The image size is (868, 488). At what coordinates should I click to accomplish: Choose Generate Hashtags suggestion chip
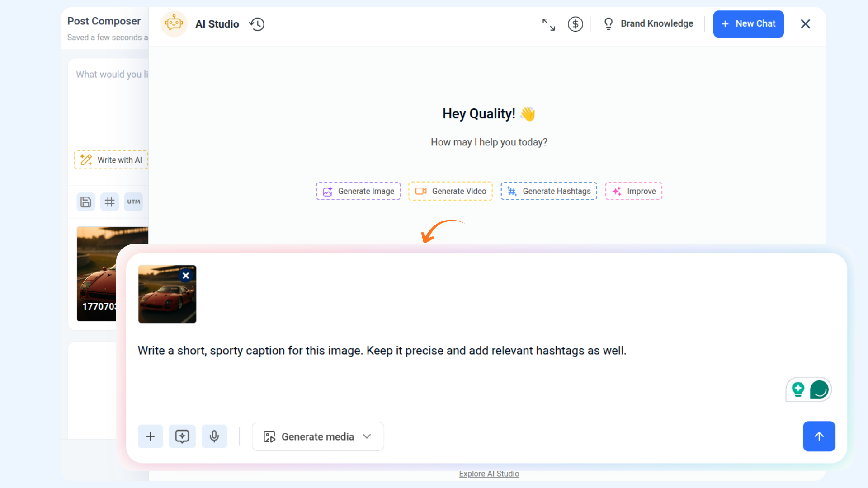click(548, 191)
